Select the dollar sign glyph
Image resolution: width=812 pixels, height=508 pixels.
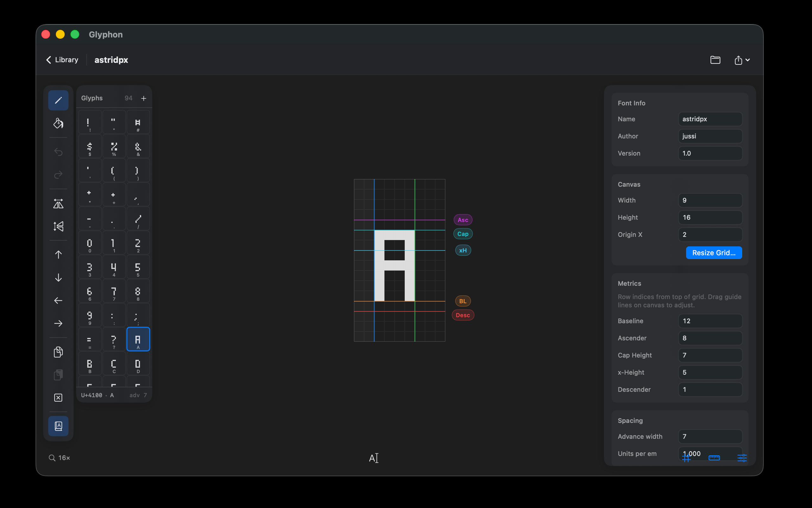coord(90,146)
